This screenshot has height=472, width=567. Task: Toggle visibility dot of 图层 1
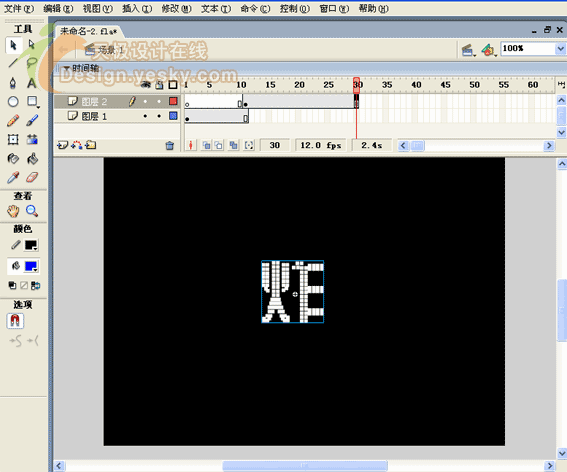coord(145,116)
